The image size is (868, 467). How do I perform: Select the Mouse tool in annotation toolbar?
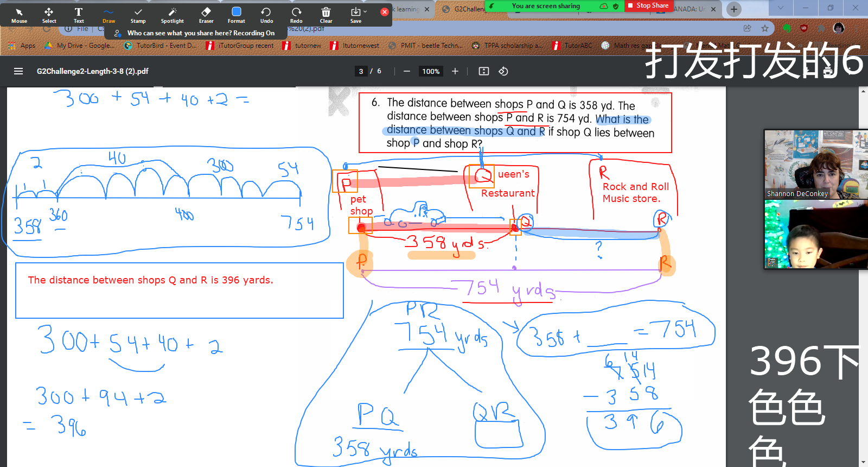click(x=19, y=15)
